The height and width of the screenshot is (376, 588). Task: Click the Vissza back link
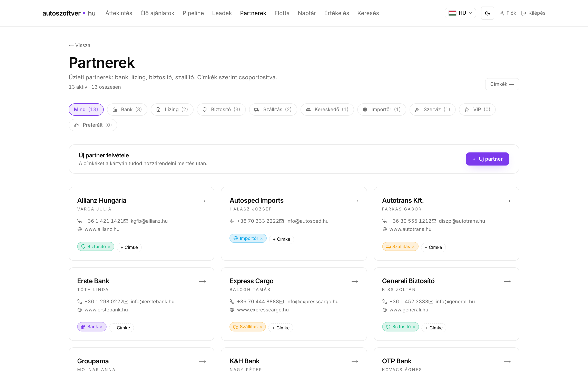coord(80,45)
